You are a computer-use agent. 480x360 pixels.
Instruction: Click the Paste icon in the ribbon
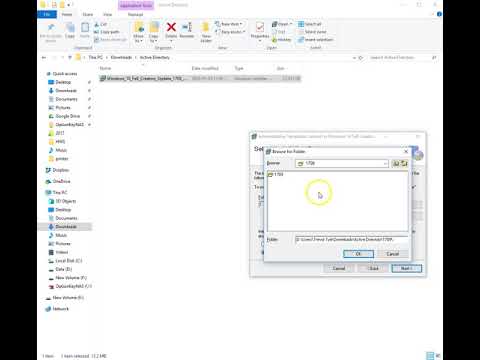[85, 28]
